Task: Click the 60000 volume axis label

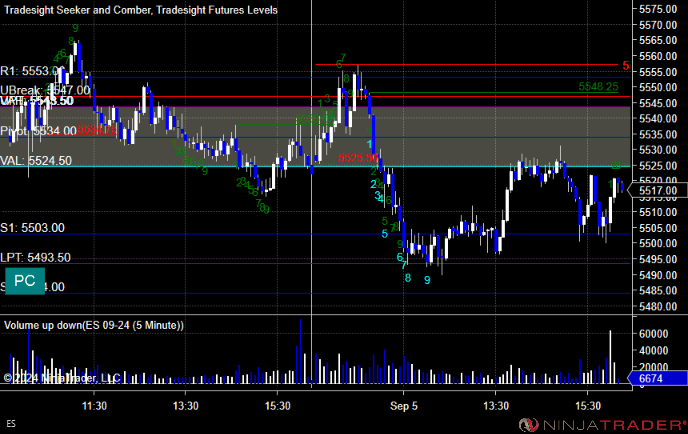Action: pyautogui.click(x=653, y=334)
